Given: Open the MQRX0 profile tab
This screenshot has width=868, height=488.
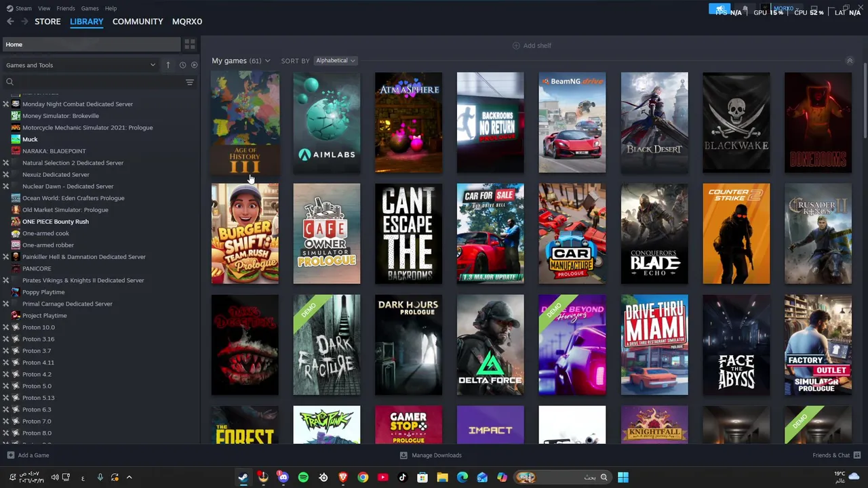Looking at the screenshot, I should point(187,22).
